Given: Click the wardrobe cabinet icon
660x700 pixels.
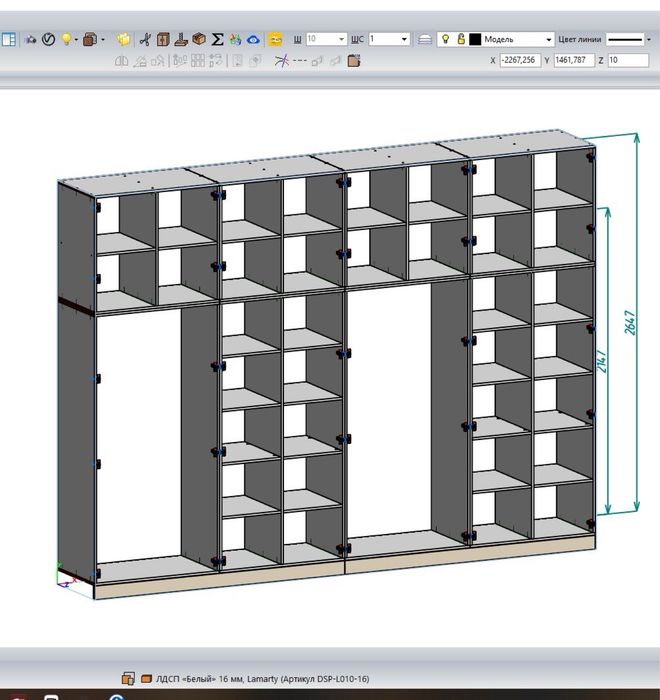Looking at the screenshot, I should coord(163,39).
